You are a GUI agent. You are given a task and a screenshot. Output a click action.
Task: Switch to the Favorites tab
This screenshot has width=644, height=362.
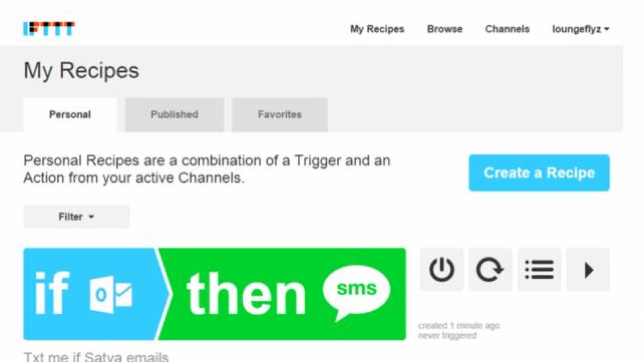[280, 115]
